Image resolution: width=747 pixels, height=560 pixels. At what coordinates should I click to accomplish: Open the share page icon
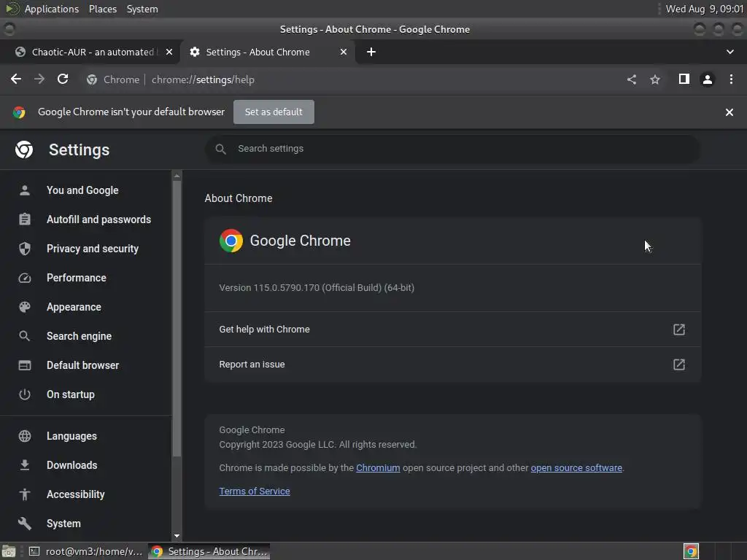coord(632,79)
